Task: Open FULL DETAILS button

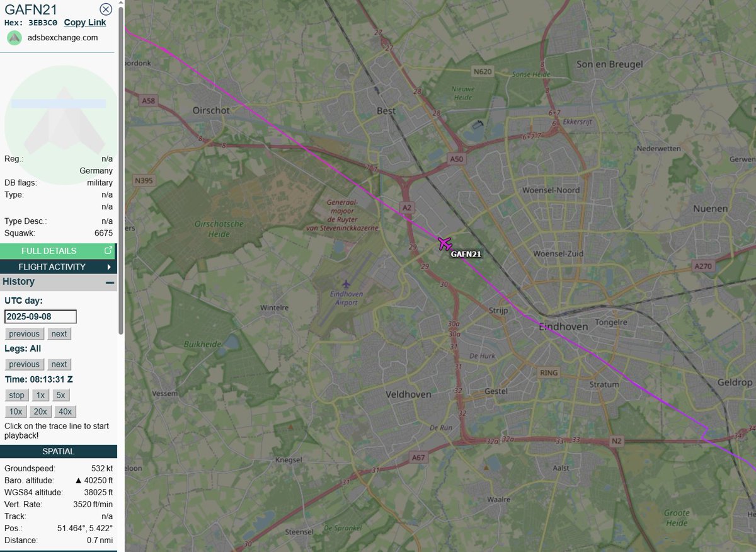Action: coord(59,251)
